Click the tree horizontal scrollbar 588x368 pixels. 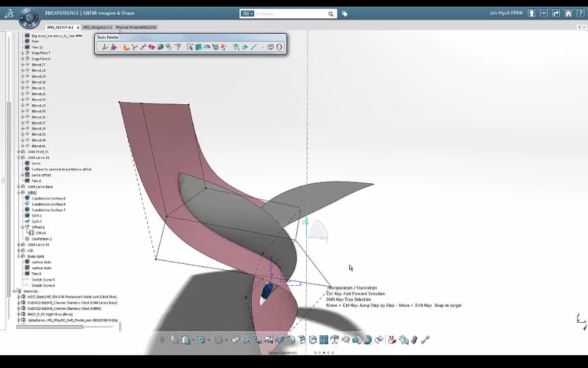click(x=50, y=327)
